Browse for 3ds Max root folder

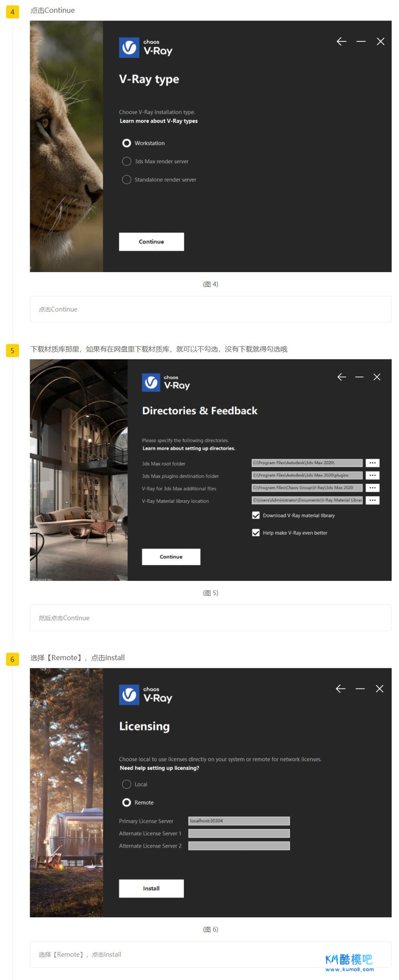[372, 463]
